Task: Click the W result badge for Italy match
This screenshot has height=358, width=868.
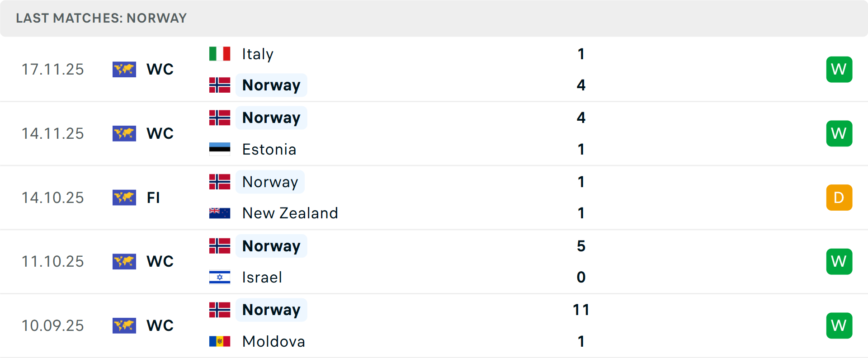Action: point(839,69)
